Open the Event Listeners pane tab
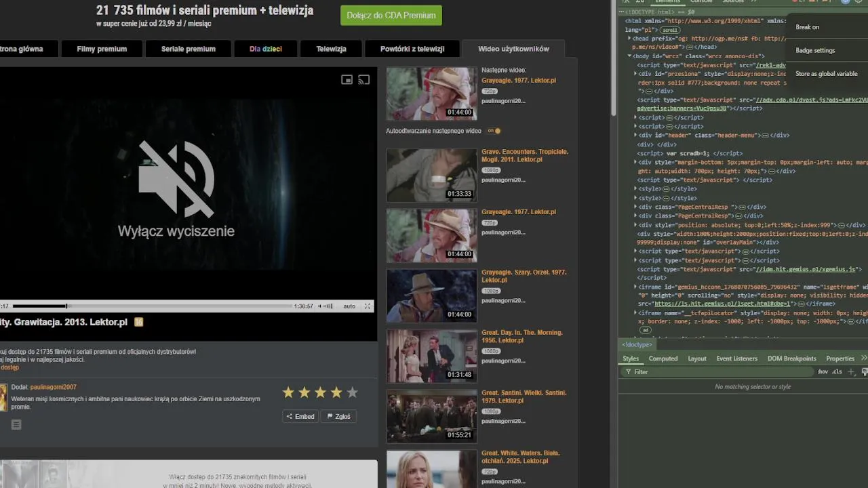This screenshot has height=488, width=868. (736, 359)
